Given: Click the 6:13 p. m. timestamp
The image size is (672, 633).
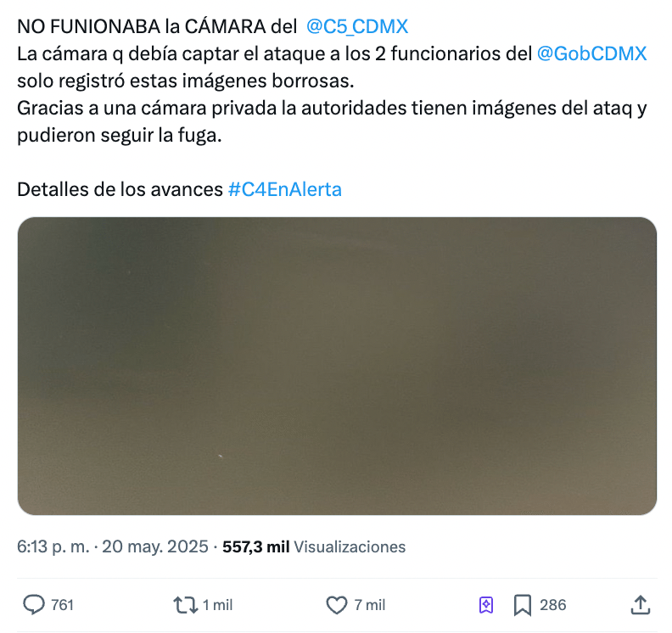Looking at the screenshot, I should (53, 546).
